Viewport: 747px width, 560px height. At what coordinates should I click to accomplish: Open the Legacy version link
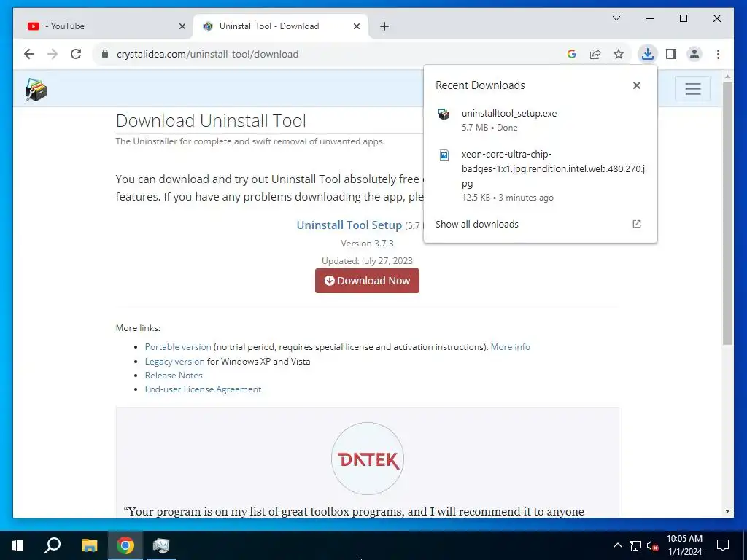pos(174,362)
